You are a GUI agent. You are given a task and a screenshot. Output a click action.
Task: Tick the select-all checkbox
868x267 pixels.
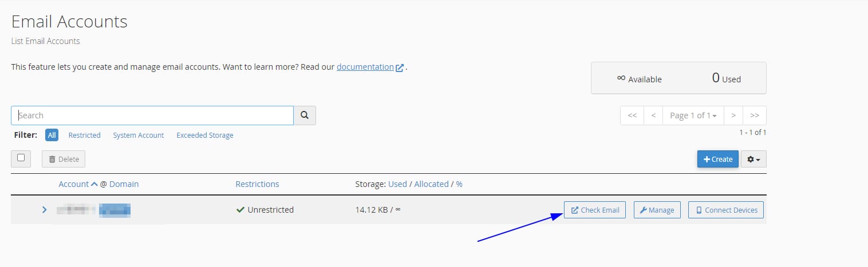pos(21,158)
